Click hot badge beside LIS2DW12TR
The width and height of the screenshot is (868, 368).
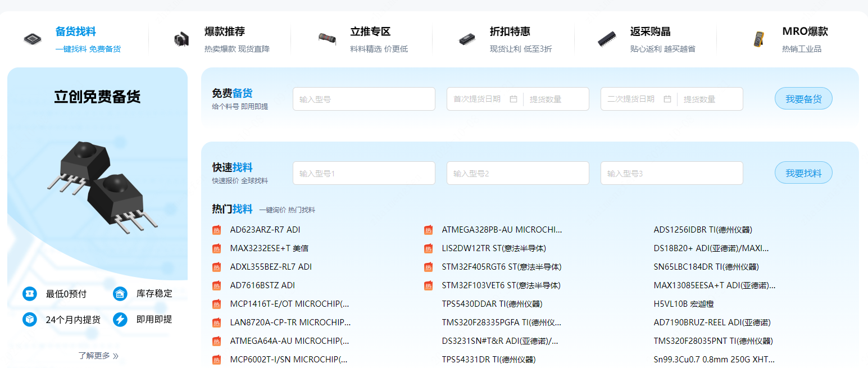coord(428,248)
